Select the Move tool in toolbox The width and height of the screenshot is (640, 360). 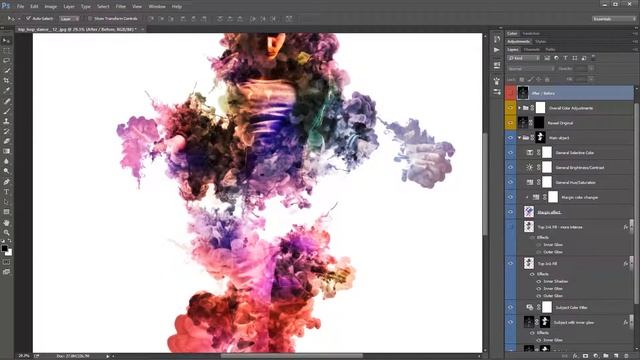pos(6,40)
